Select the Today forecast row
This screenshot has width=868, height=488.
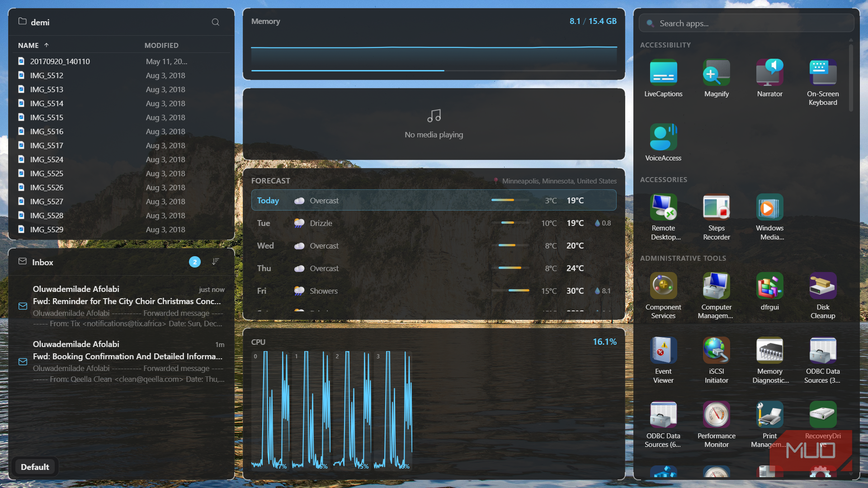tap(434, 200)
